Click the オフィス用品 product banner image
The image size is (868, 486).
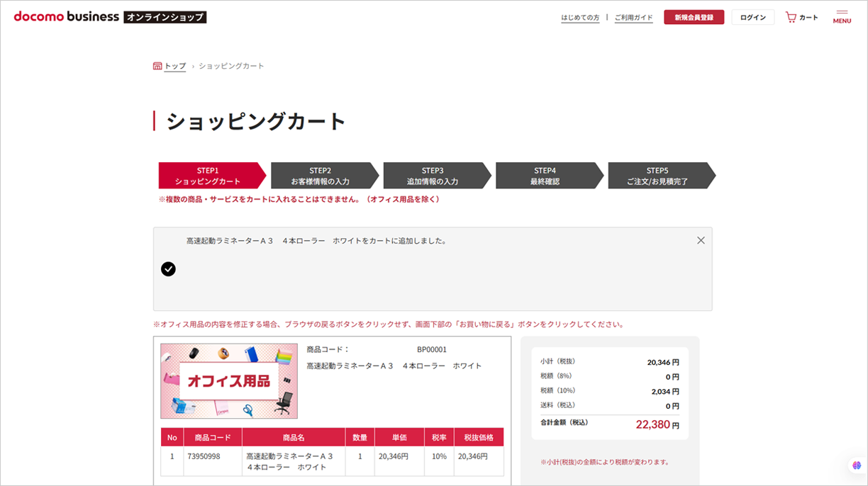(229, 381)
